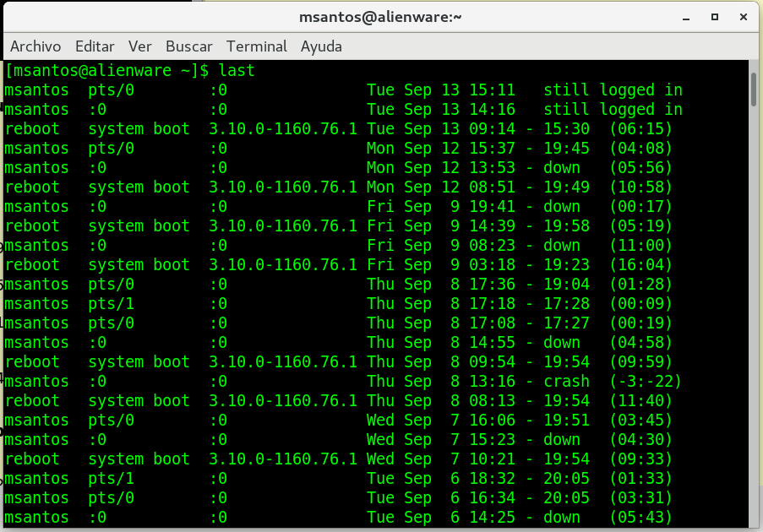Click the typed 'last' command

coord(239,70)
